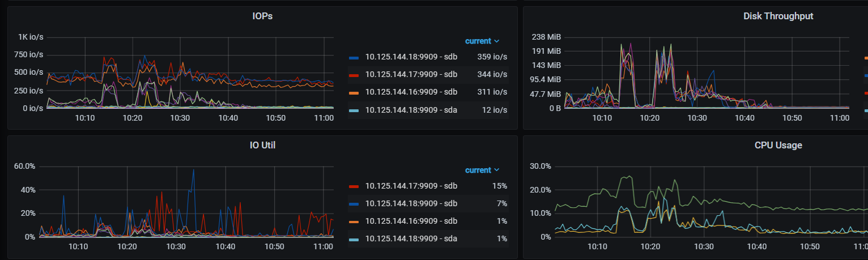Toggle 10.125.144.18:9909 - sdb series label in IOPs legend
The height and width of the screenshot is (260, 868).
pos(411,57)
